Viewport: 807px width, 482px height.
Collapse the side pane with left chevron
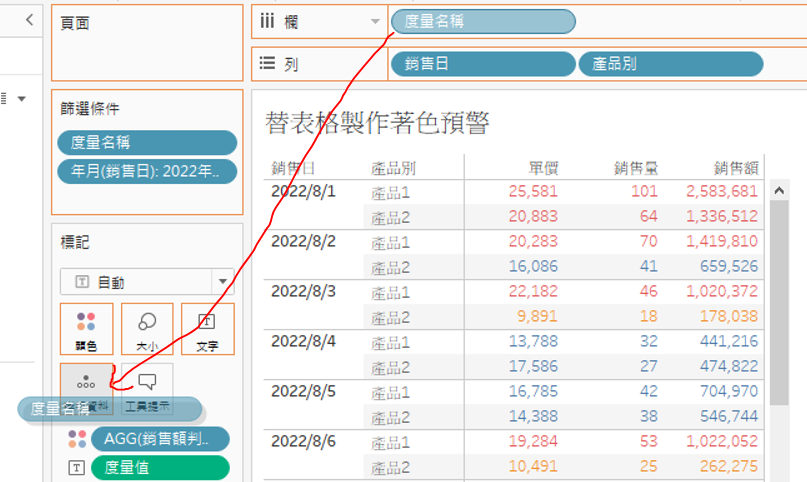(x=29, y=20)
